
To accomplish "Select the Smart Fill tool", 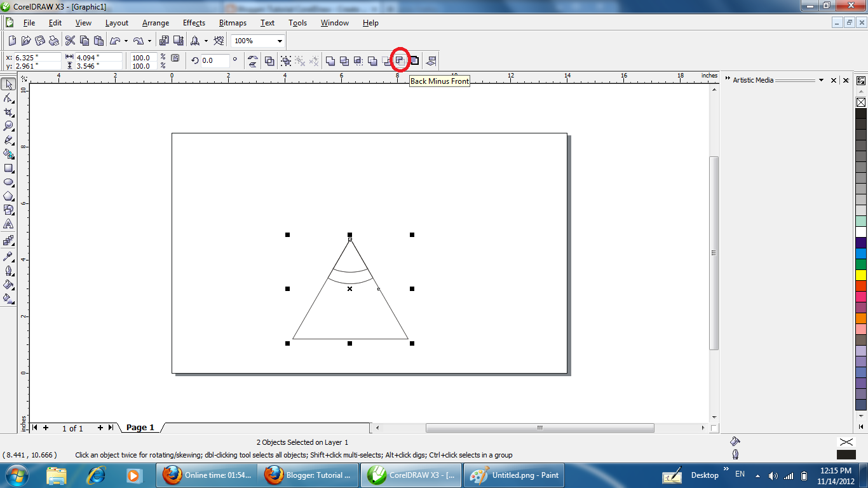I will [x=9, y=154].
